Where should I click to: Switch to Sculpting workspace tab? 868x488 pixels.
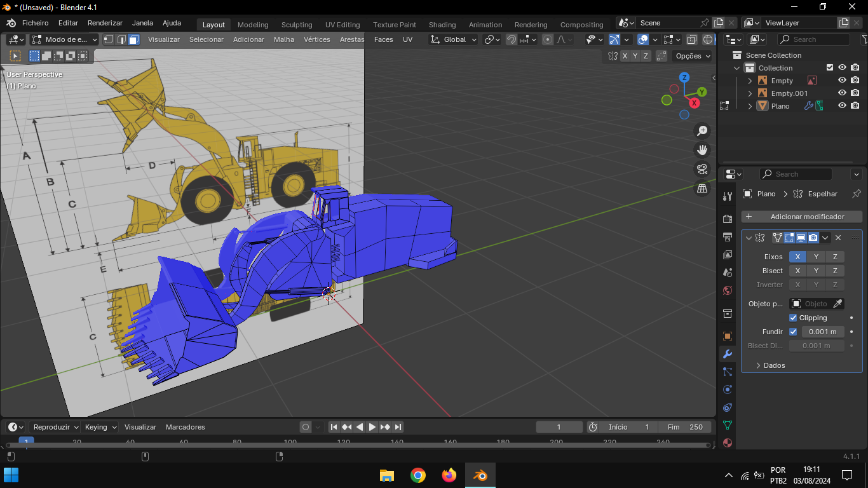297,25
